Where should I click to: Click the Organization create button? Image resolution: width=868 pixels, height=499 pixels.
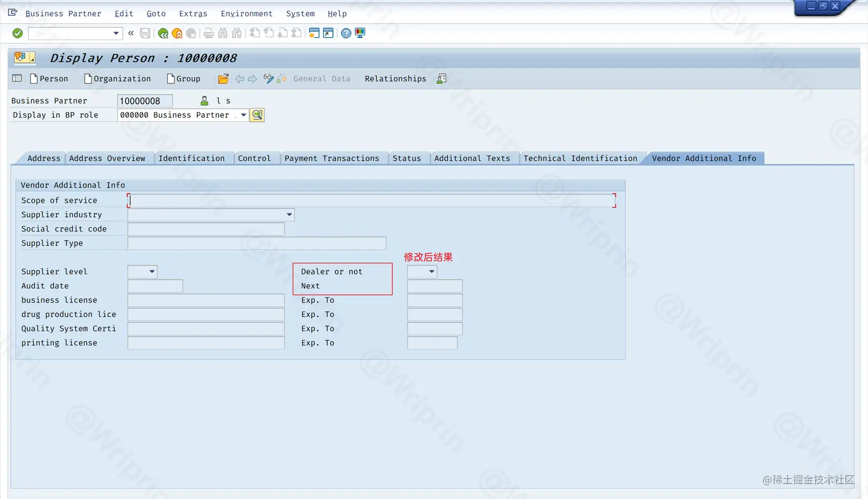coord(117,79)
